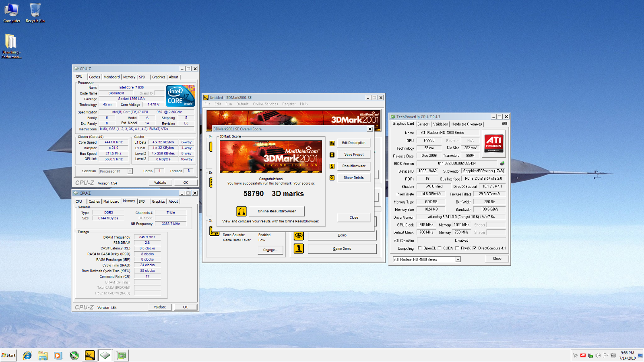Click the BIOS save chip icon in GPU-Z
This screenshot has height=362, width=644.
pos(502,163)
